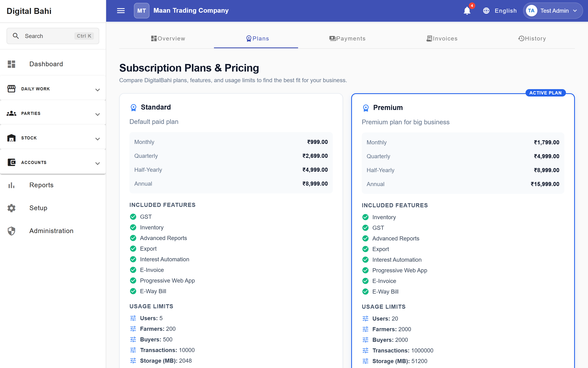The width and height of the screenshot is (588, 368).
Task: Click Premium Monthly price ₹1,799.00
Action: point(546,142)
